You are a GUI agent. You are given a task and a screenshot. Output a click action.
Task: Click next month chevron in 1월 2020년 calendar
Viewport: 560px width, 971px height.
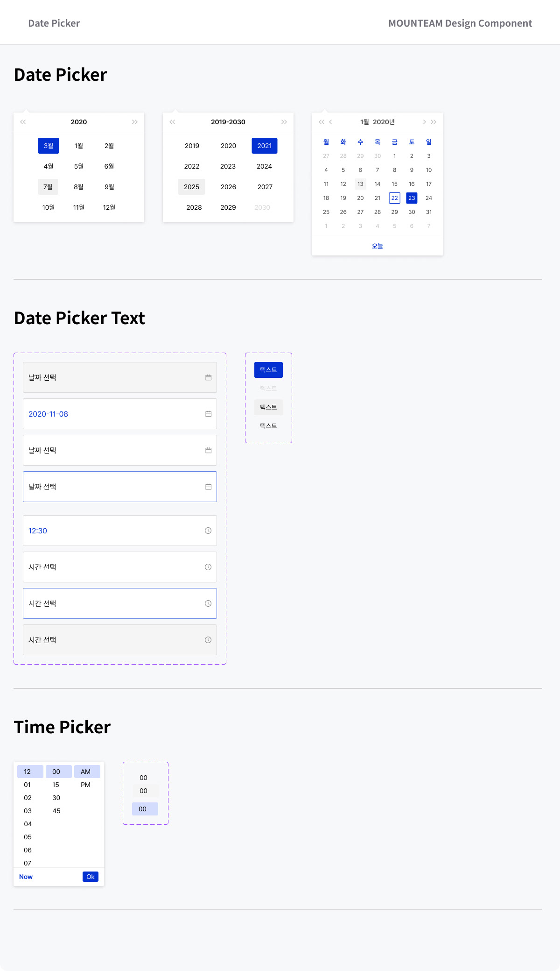424,122
